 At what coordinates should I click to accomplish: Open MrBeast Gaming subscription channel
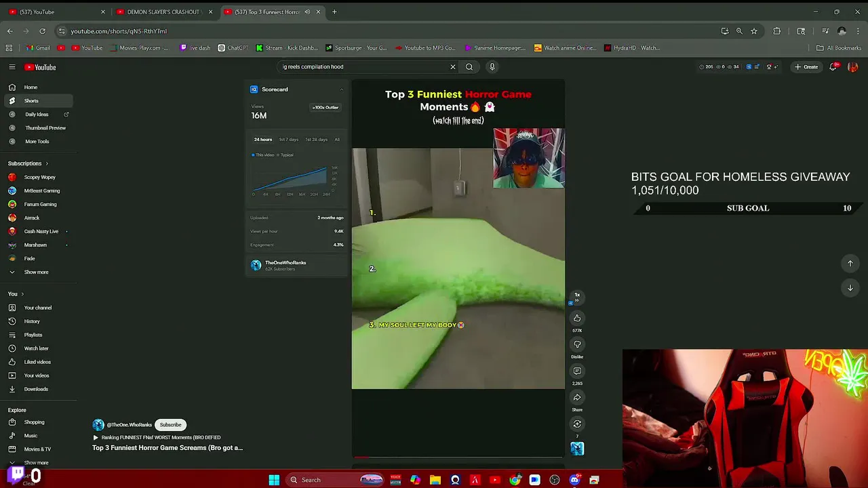[x=37, y=190]
